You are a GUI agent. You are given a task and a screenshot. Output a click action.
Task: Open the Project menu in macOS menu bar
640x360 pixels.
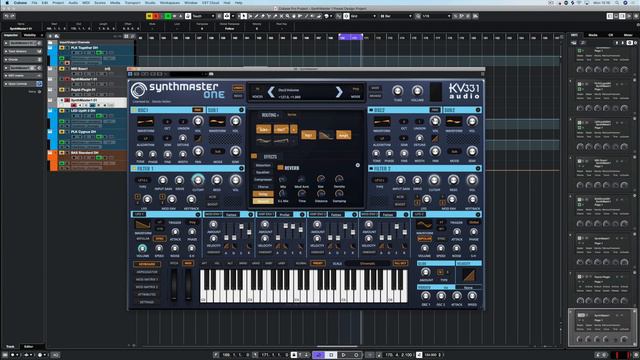pos(58,2)
